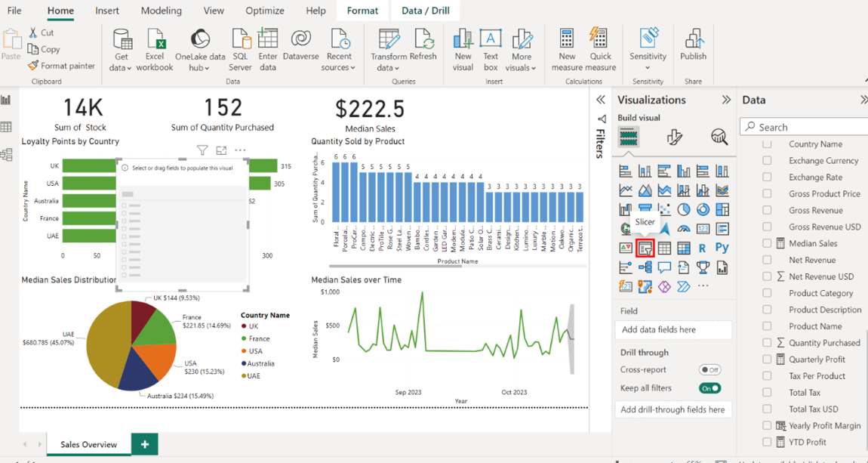Check the Product Category field checkbox
This screenshot has width=868, height=463.
tap(767, 293)
